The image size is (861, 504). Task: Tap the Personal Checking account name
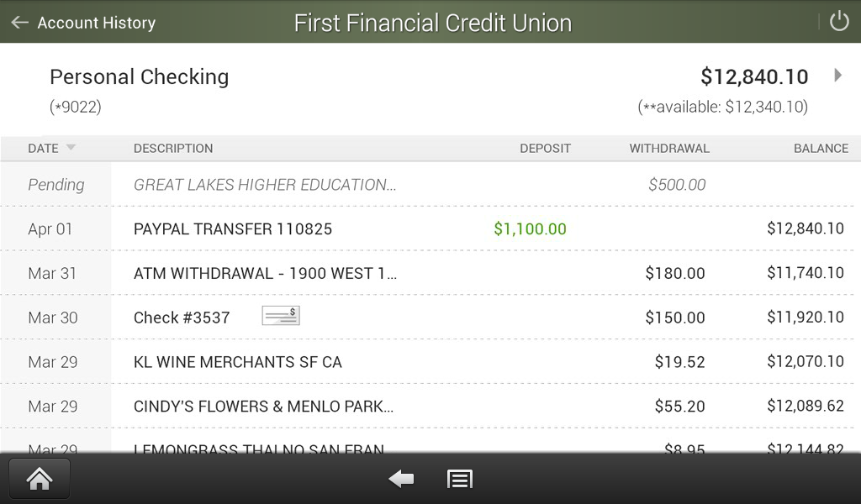point(139,76)
